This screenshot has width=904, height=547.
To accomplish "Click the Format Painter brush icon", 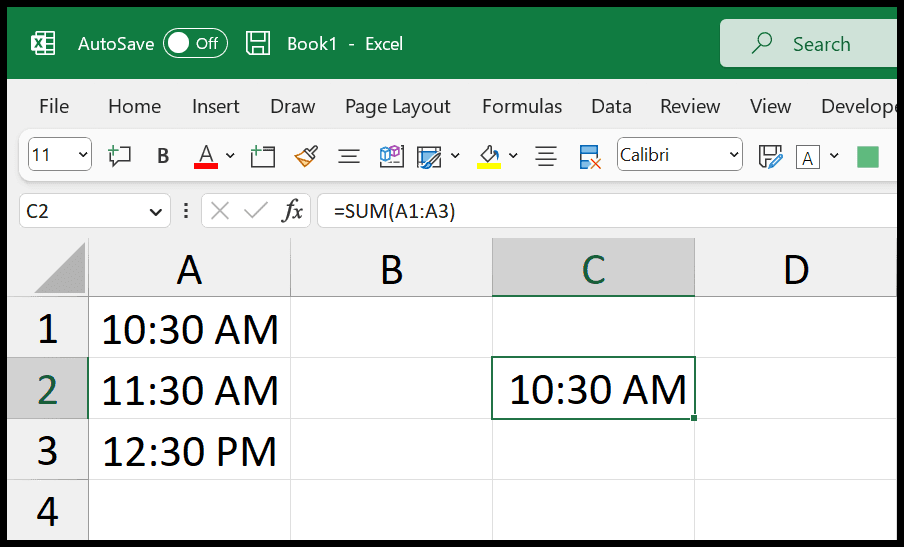I will [306, 156].
